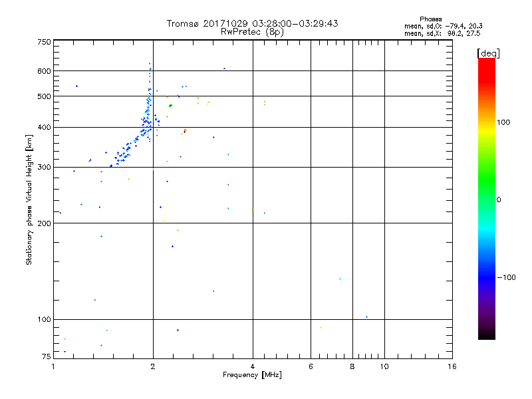Click the 75 label on the height axis
Viewport: 532px width, 399px height.
click(45, 357)
